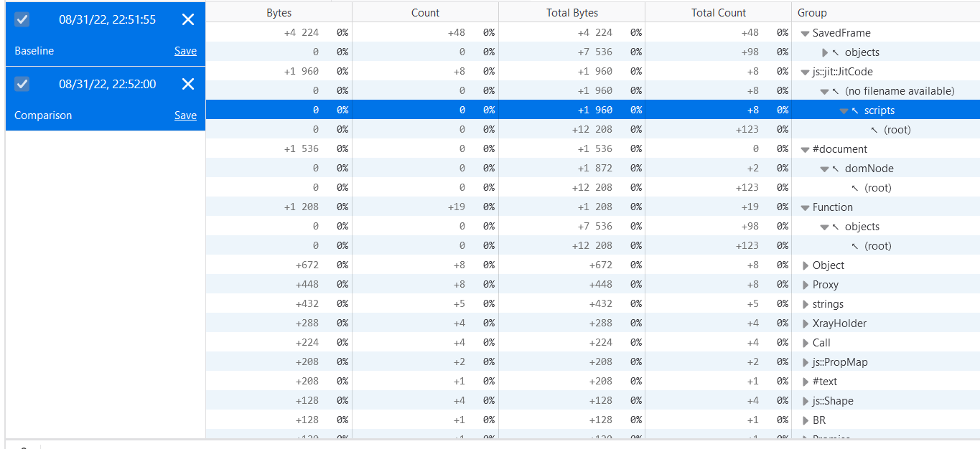Collapse the #document group
This screenshot has width=980, height=449.
tap(805, 149)
